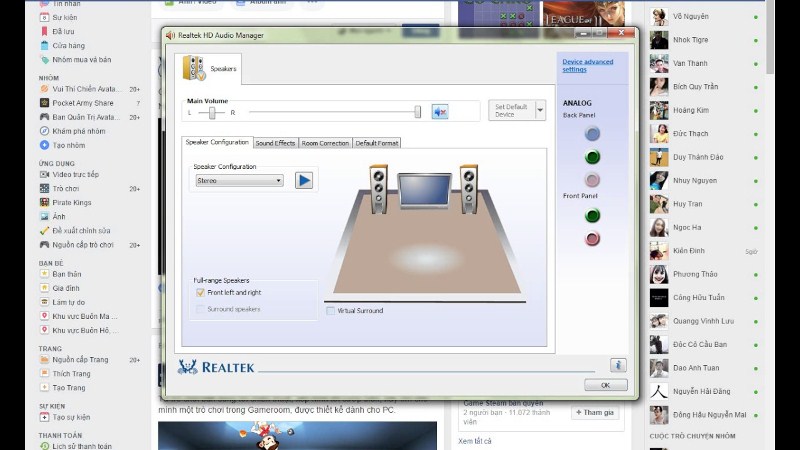Image resolution: width=800 pixels, height=450 pixels.
Task: Click the main volume slider handle
Action: click(417, 112)
